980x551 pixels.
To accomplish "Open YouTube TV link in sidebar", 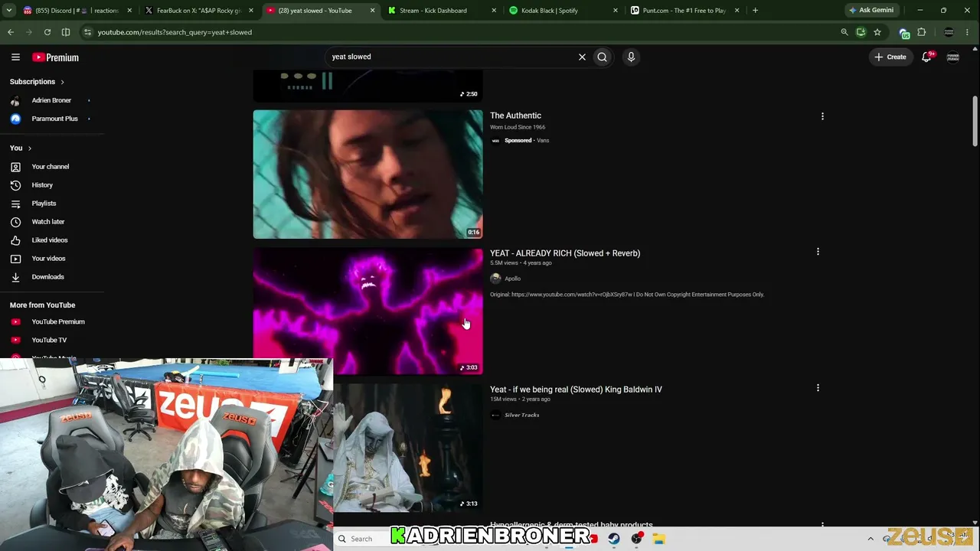I will click(49, 341).
